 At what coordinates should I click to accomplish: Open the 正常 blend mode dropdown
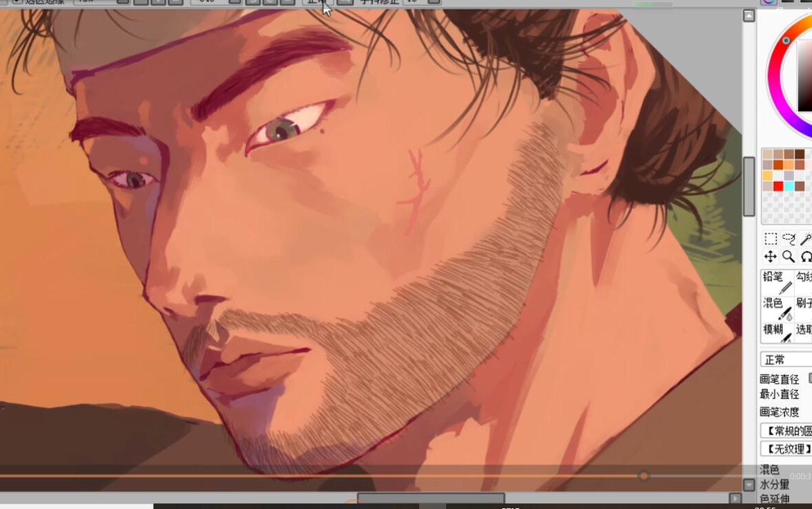tap(786, 360)
